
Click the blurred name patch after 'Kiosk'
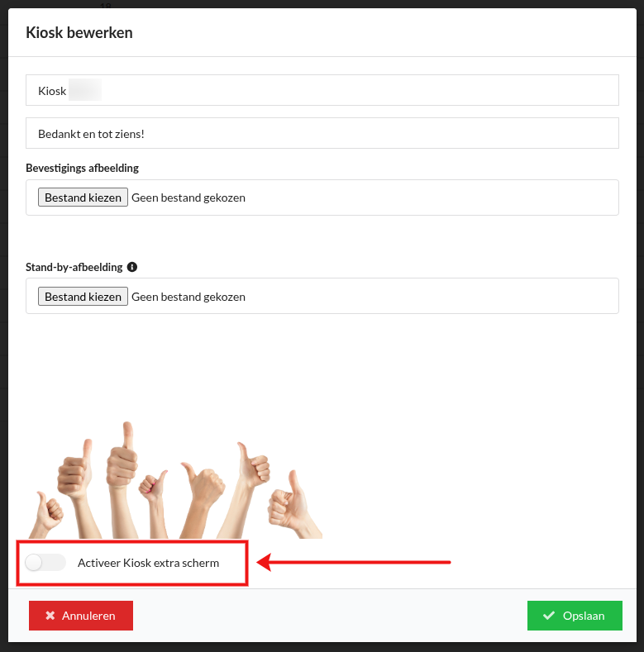[84, 90]
